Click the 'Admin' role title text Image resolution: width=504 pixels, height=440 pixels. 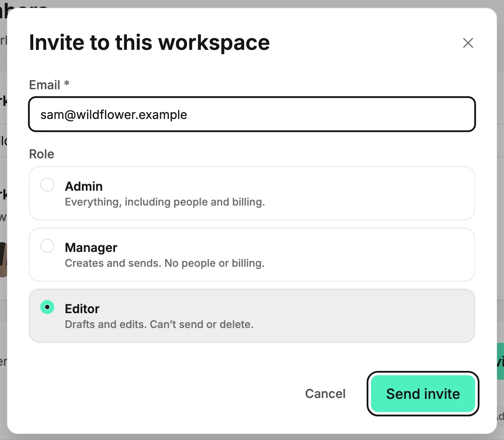point(84,186)
